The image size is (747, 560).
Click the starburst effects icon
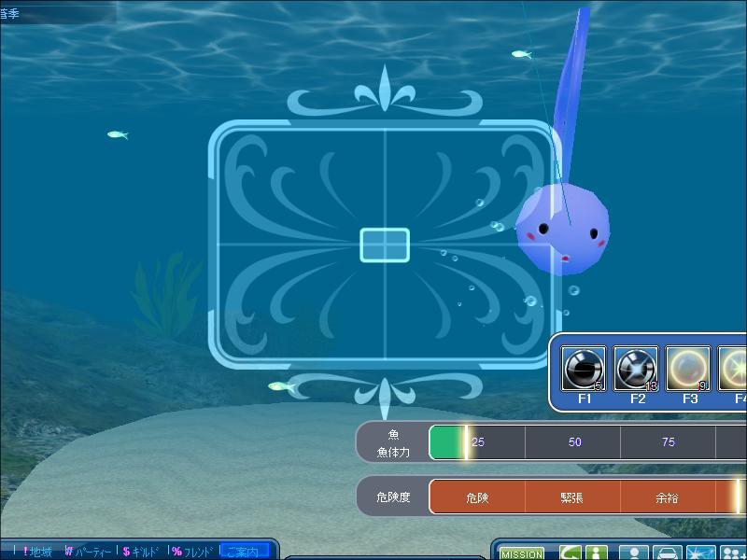click(x=701, y=553)
